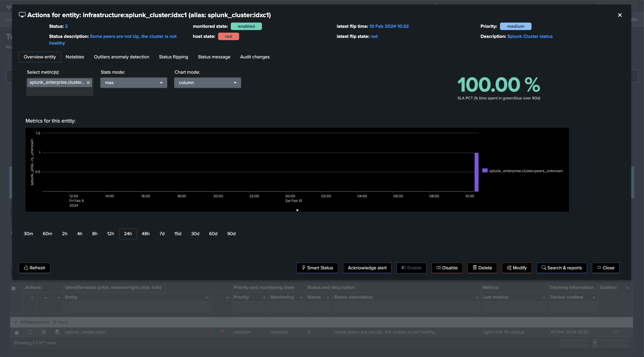Select the 24h time range
This screenshot has height=357, width=644.
pos(128,234)
